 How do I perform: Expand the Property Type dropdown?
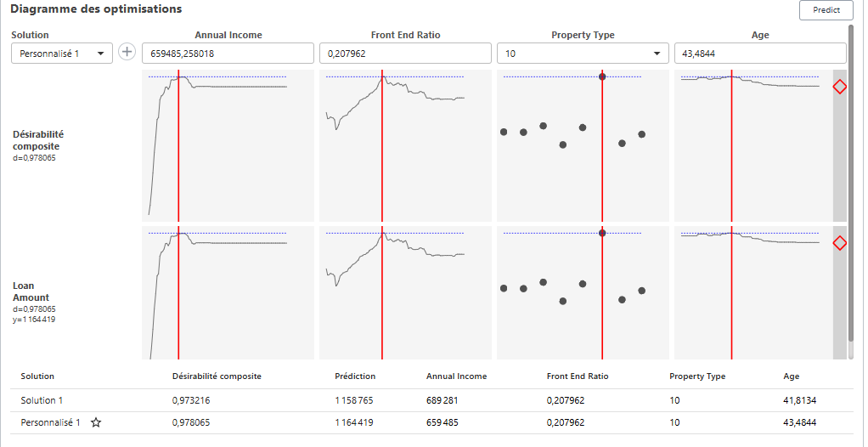pos(582,54)
